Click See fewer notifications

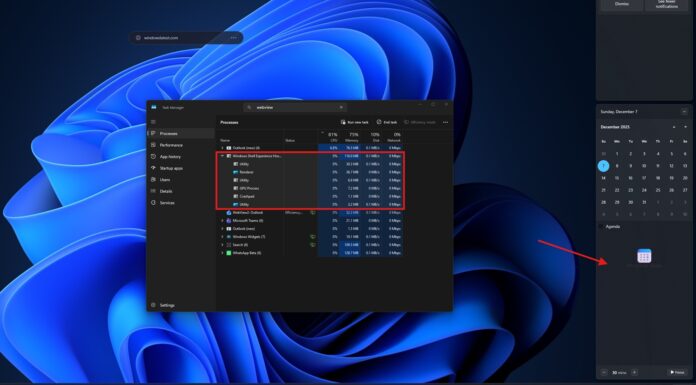click(667, 4)
